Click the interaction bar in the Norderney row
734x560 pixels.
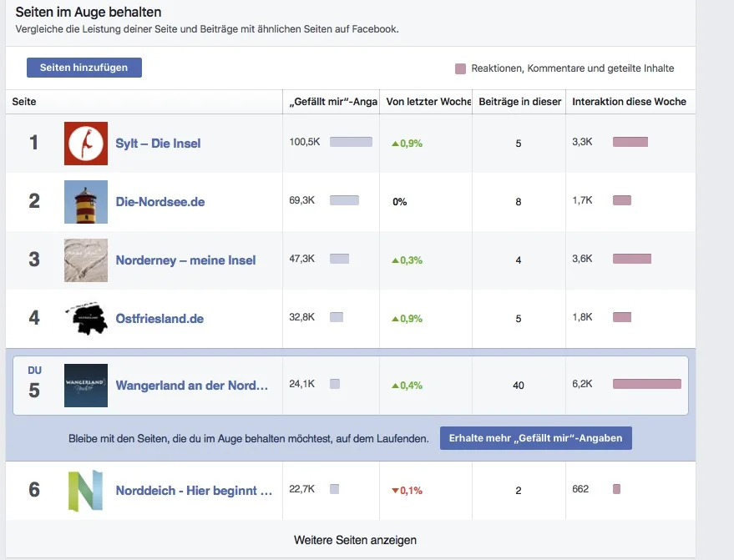[632, 259]
